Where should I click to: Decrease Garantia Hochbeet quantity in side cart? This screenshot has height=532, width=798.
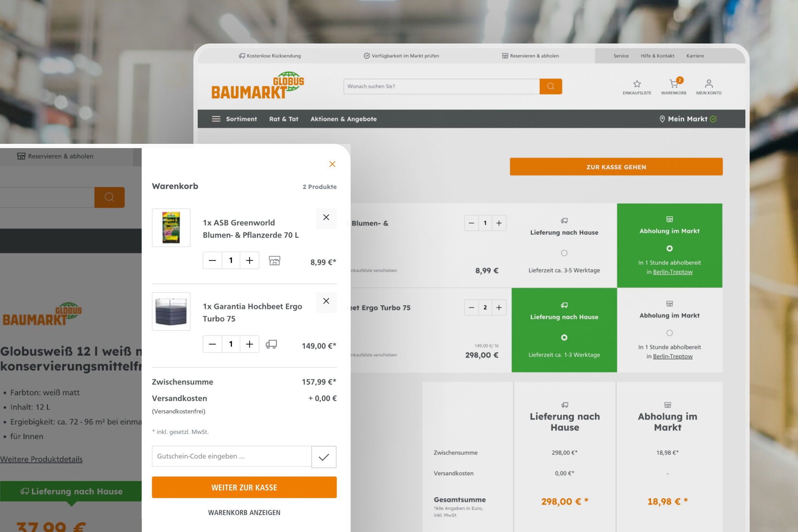point(212,344)
